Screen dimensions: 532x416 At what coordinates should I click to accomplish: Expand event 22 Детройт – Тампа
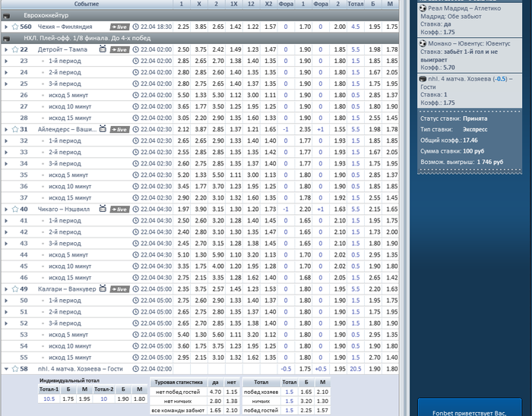point(6,49)
